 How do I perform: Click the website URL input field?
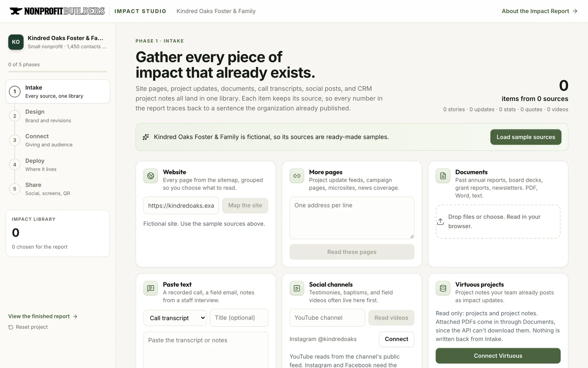(x=181, y=205)
